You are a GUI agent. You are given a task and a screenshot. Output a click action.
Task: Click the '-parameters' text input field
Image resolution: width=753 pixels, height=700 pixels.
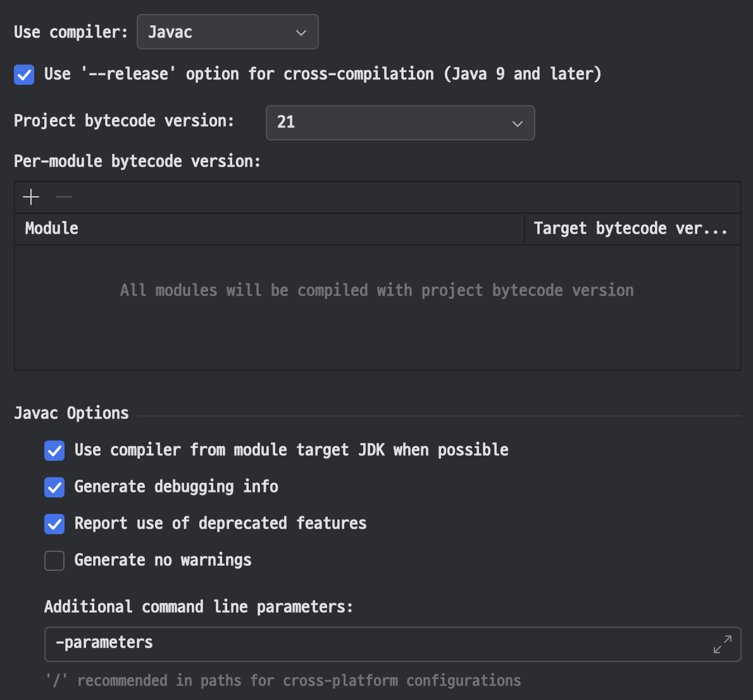(x=380, y=644)
